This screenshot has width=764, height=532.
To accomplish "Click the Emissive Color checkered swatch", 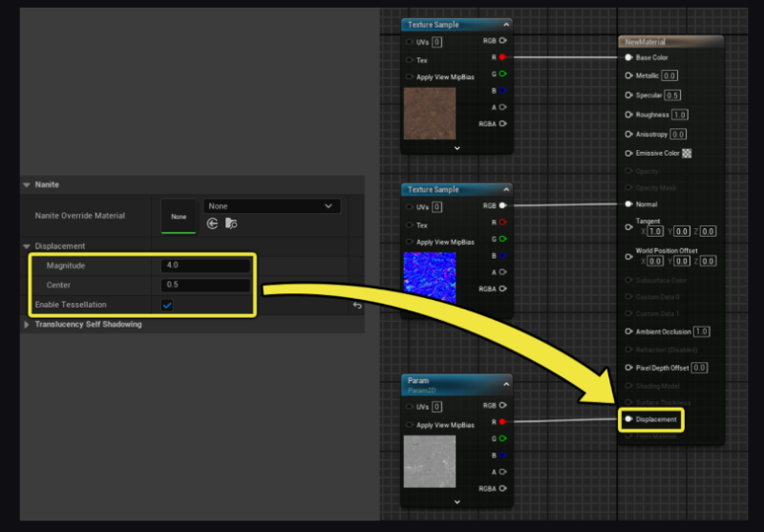I will coord(687,153).
